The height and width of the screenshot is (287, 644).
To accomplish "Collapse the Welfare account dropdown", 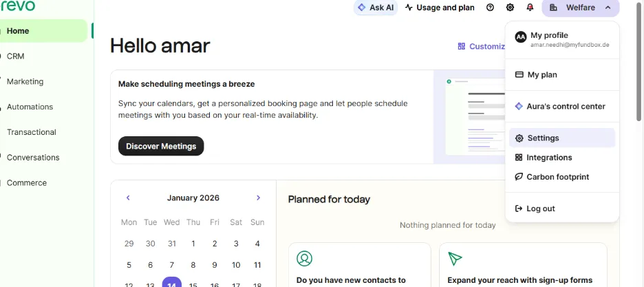I will 580,8.
